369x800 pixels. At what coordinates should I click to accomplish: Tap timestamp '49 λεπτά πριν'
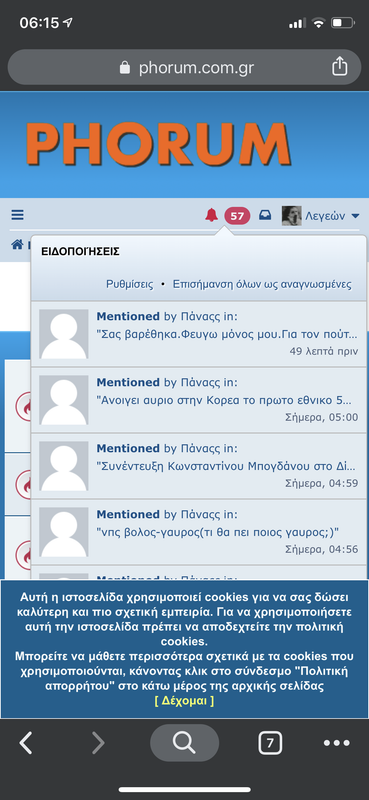point(324,351)
